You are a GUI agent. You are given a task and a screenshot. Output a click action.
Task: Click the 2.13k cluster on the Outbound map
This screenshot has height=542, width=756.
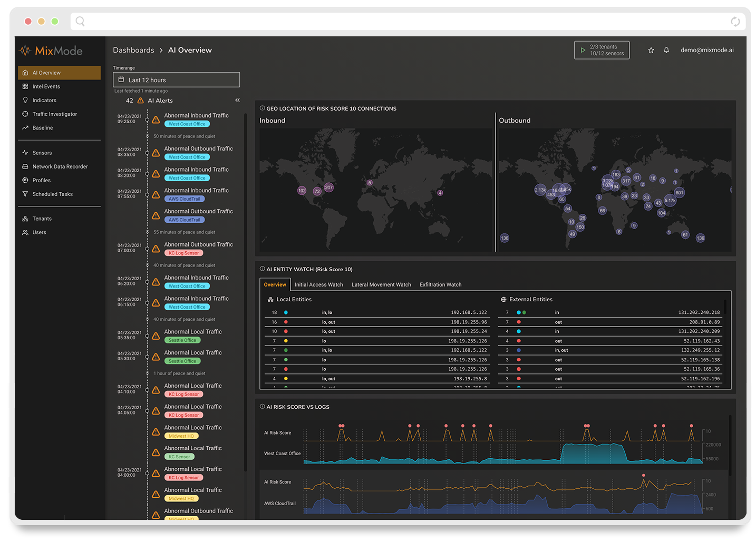tap(540, 190)
